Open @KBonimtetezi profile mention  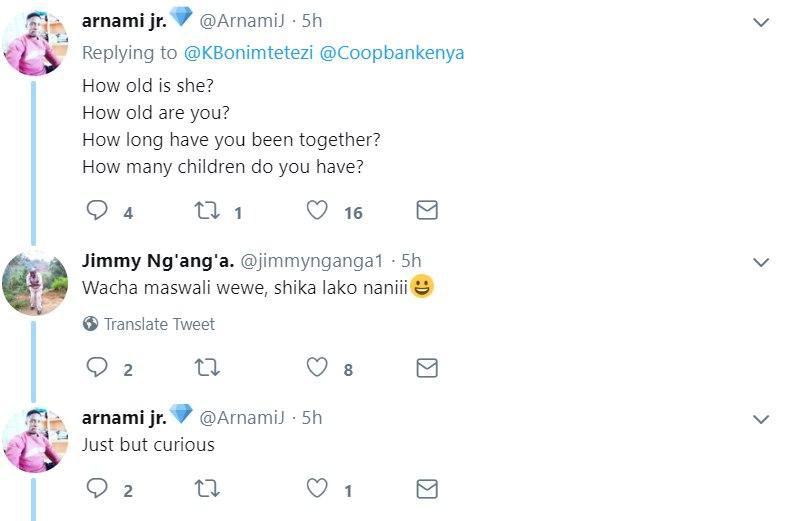248,53
